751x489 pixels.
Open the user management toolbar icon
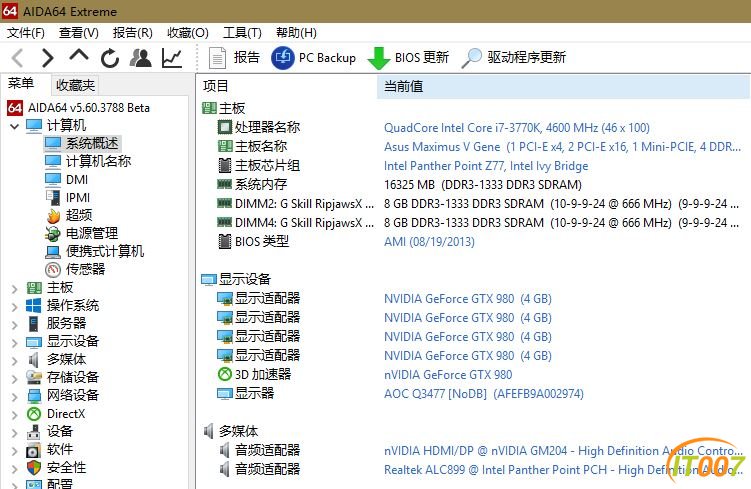coord(140,58)
